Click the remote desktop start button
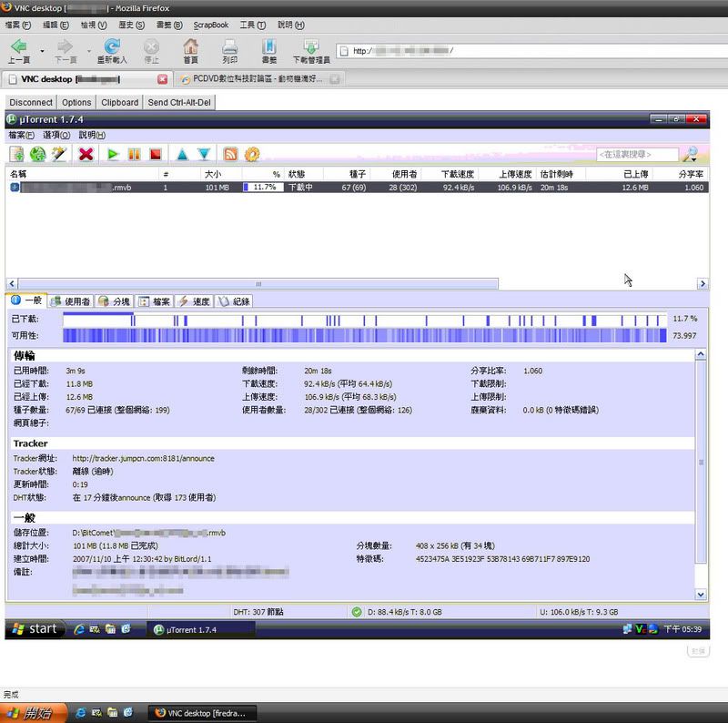 click(35, 629)
